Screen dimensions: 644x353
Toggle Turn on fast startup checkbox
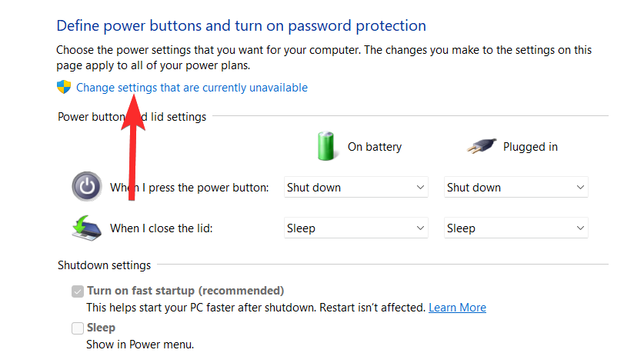[x=78, y=291]
